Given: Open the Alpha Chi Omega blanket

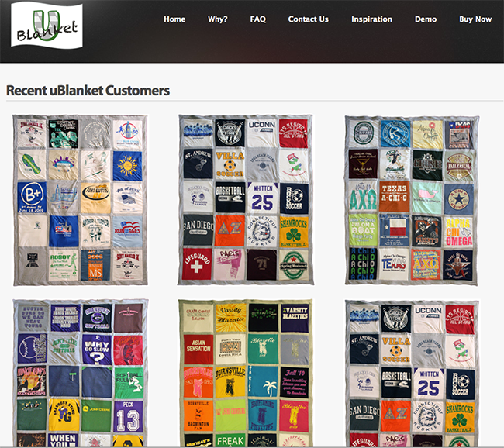Looking at the screenshot, I should [412, 199].
